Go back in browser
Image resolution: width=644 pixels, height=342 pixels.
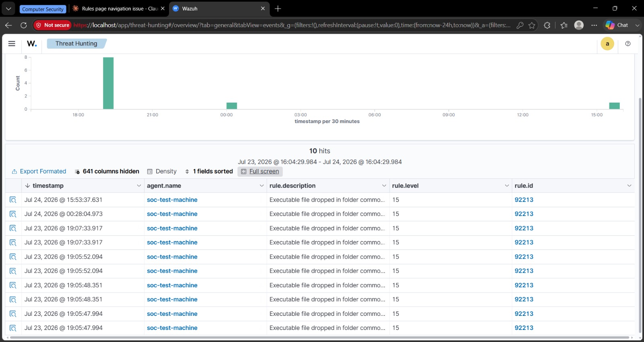pos(8,25)
